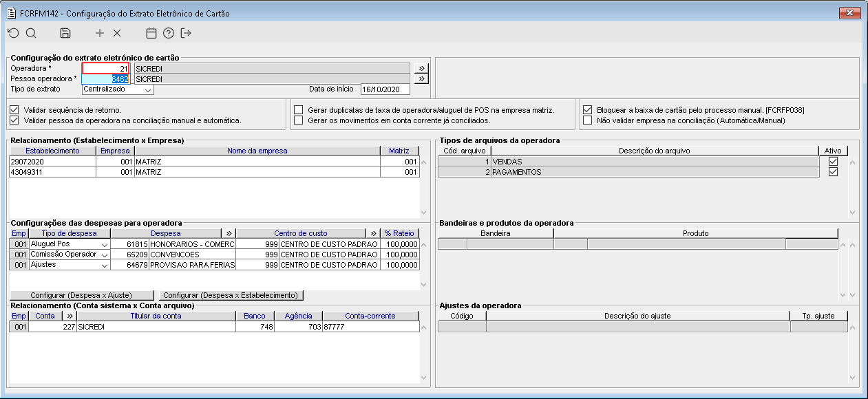Toggle Validar pessoa da operadora na conciliação checkbox
This screenshot has width=868, height=399.
tap(14, 120)
